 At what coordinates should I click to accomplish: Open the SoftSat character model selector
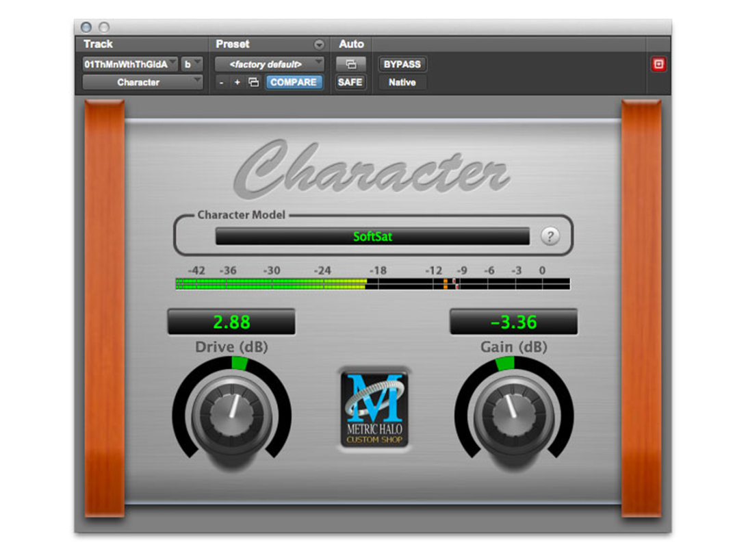(372, 236)
